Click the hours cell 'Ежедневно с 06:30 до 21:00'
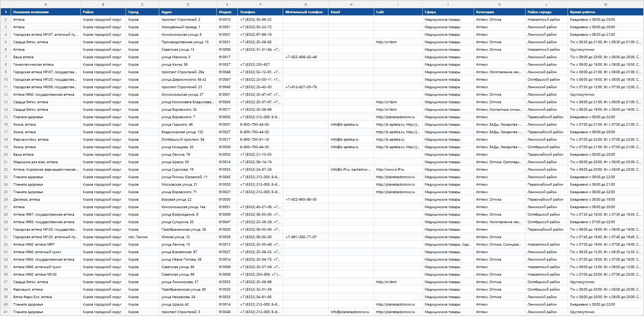The height and width of the screenshot is (322, 644). (x=605, y=35)
